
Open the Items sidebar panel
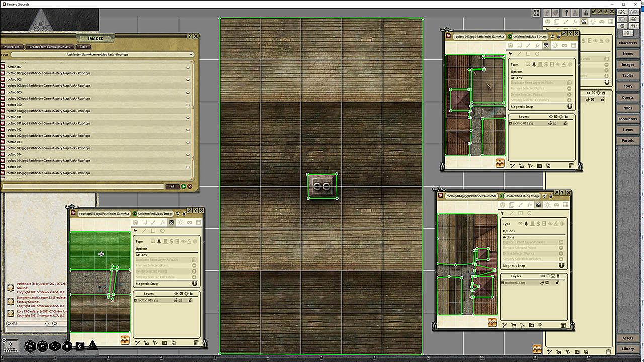point(627,130)
